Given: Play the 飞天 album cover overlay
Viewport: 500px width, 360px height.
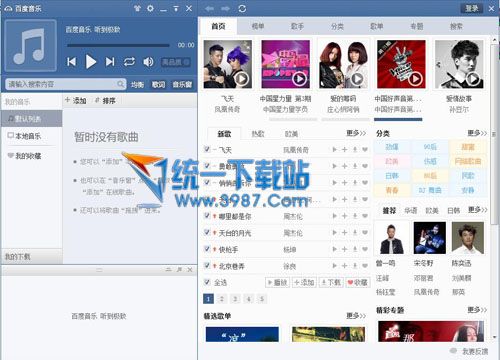Looking at the screenshot, I should pos(241,79).
